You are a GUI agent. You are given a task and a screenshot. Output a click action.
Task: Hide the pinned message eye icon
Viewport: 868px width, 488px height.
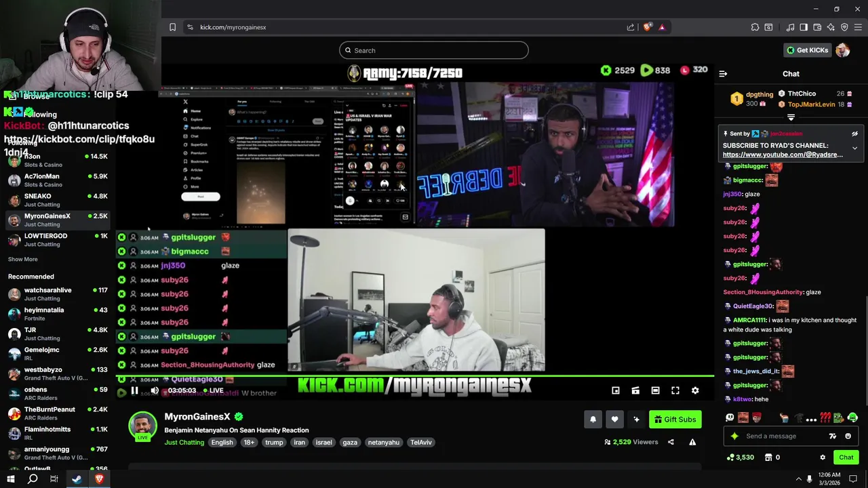pos(854,134)
